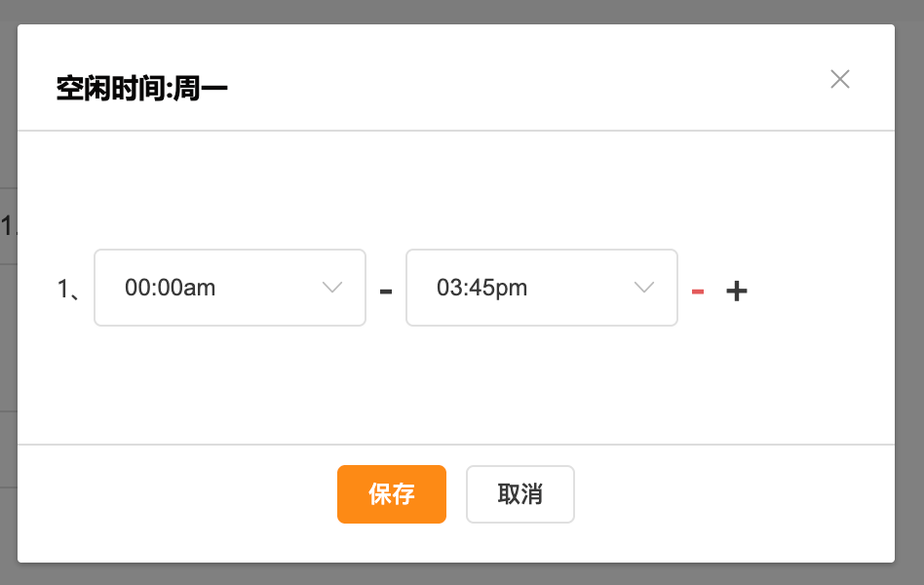Viewport: 924px width, 585px height.
Task: Click the dialog title 空闲时间:周一
Action: [x=142, y=90]
